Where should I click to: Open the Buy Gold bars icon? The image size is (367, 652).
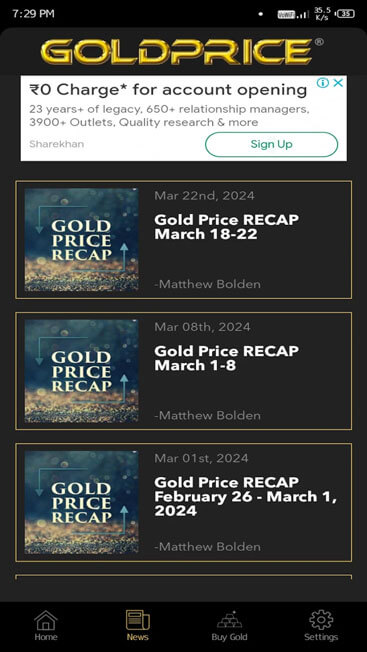229,620
